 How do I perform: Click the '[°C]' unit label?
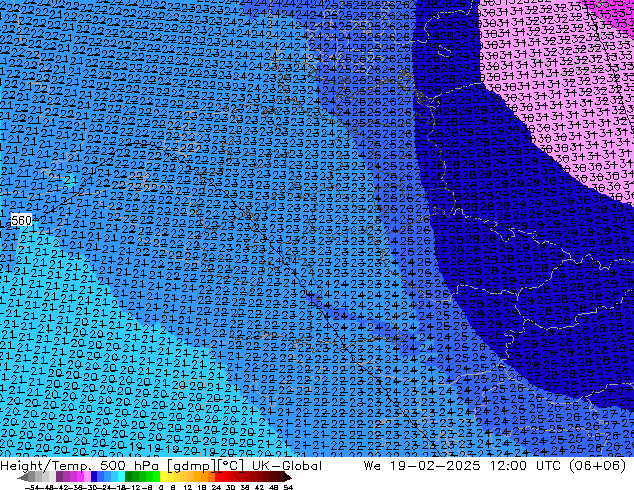230,466
